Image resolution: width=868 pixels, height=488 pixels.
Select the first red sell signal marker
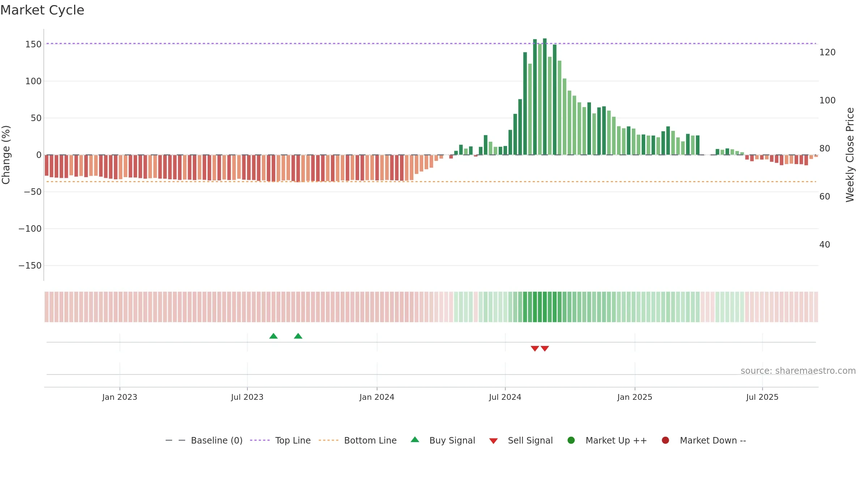535,348
